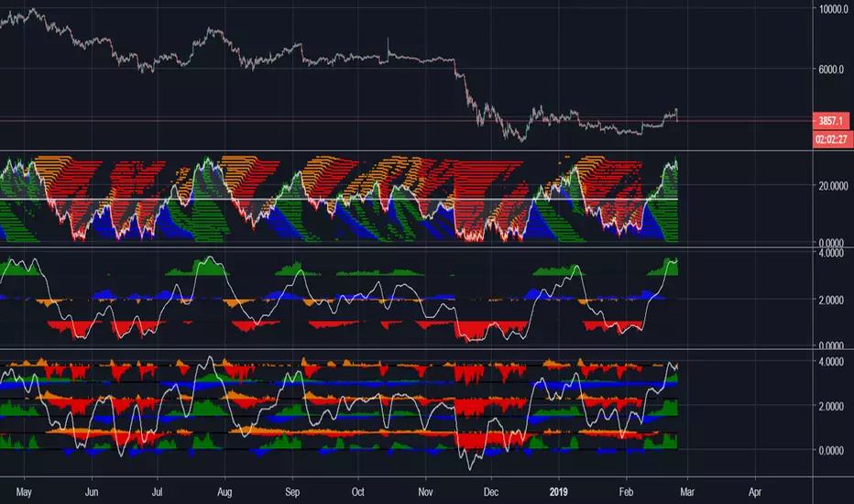Click the Feb label on time axis
Image resolution: width=854 pixels, height=504 pixels.
click(626, 492)
